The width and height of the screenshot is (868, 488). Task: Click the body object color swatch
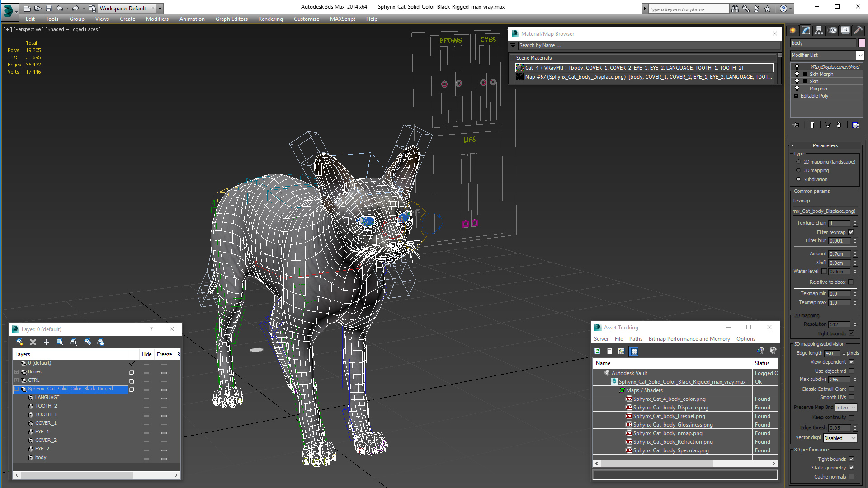862,43
